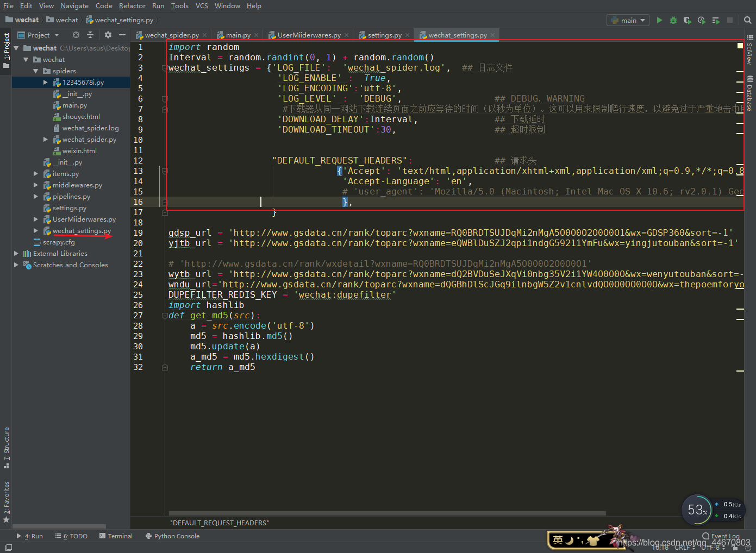This screenshot has width=756, height=553.
Task: Collapse all nodes in the Project panel
Action: pyautogui.click(x=90, y=35)
